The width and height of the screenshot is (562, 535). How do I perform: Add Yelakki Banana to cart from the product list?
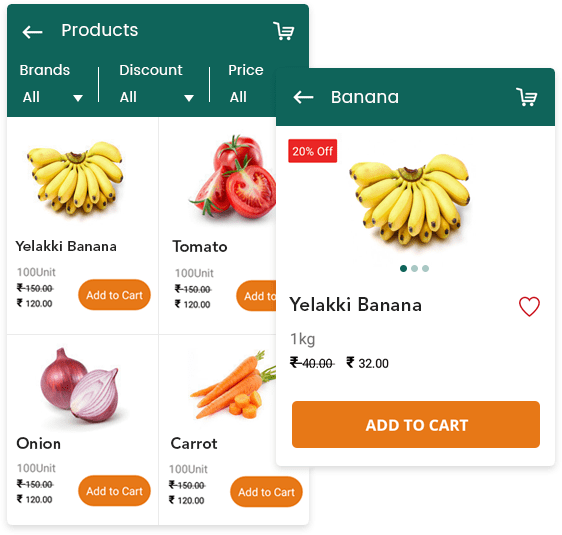(114, 295)
